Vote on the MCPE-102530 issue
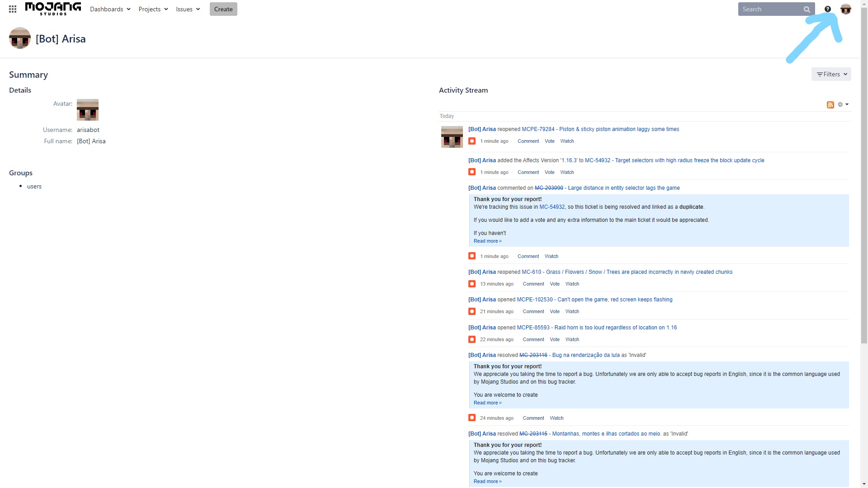This screenshot has height=488, width=868. coord(555,311)
